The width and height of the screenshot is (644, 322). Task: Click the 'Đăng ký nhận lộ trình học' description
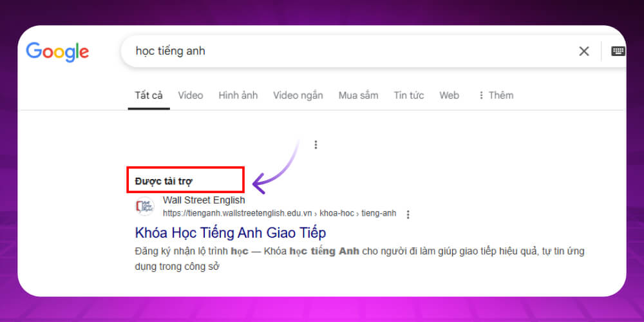tap(359, 258)
